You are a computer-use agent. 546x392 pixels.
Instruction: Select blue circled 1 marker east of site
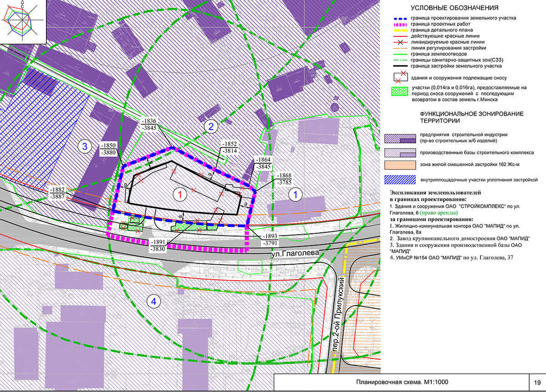pos(295,195)
